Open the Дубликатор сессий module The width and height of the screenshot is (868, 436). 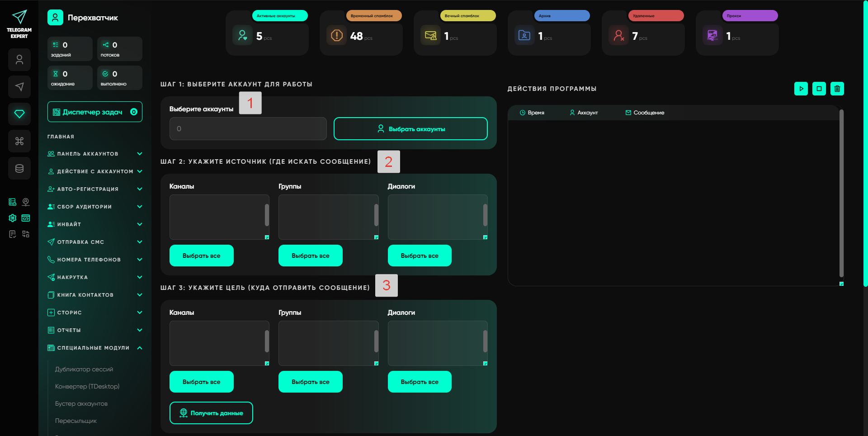84,369
